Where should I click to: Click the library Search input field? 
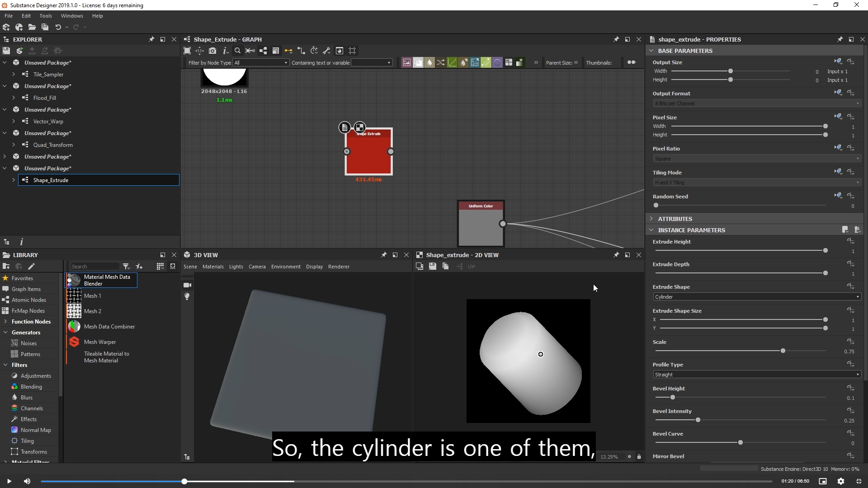pos(94,267)
